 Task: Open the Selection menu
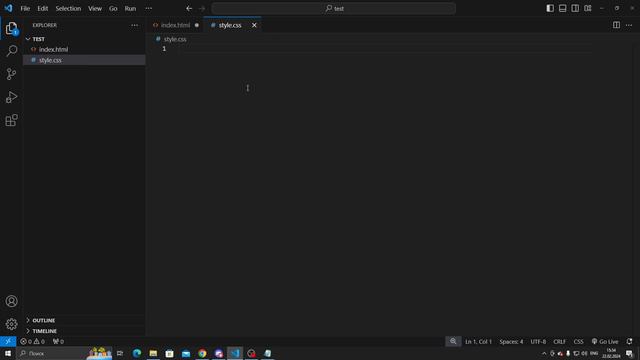68,8
